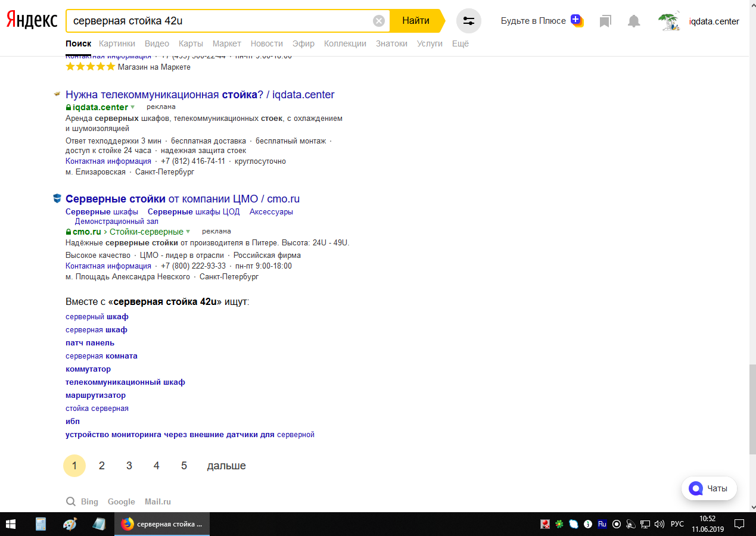The image size is (756, 536).
Task: Click the Skype tray icon
Action: coord(573,524)
